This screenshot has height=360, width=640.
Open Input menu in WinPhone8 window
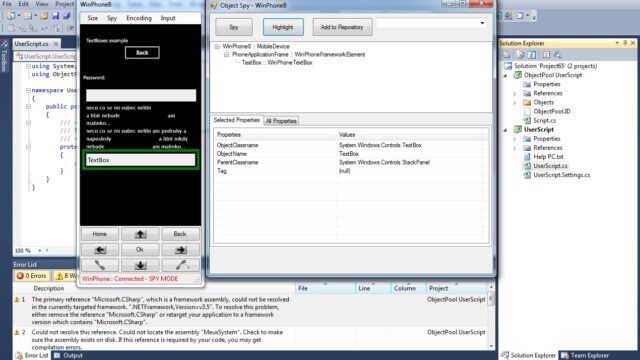click(168, 18)
